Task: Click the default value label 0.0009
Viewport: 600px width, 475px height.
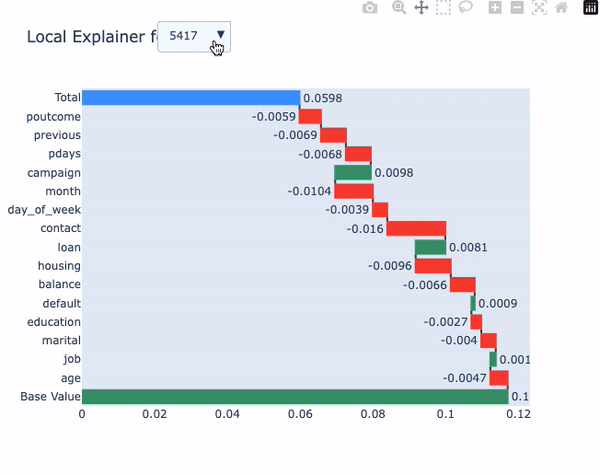Action: 498,304
